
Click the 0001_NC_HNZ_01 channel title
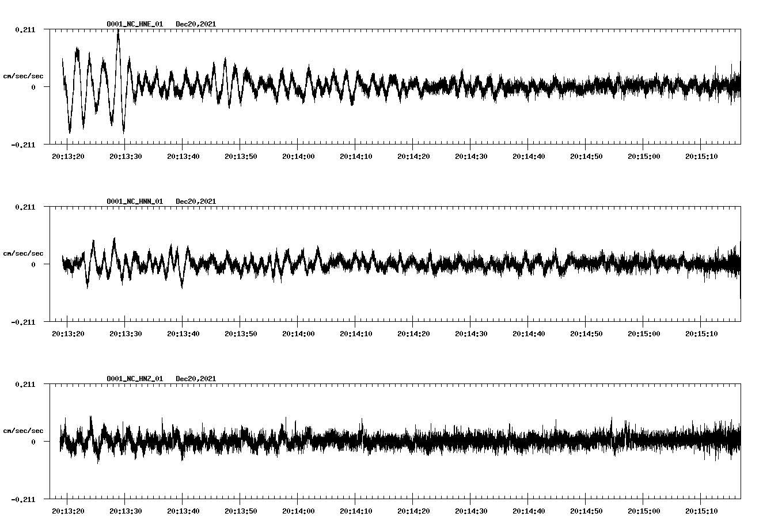[135, 379]
